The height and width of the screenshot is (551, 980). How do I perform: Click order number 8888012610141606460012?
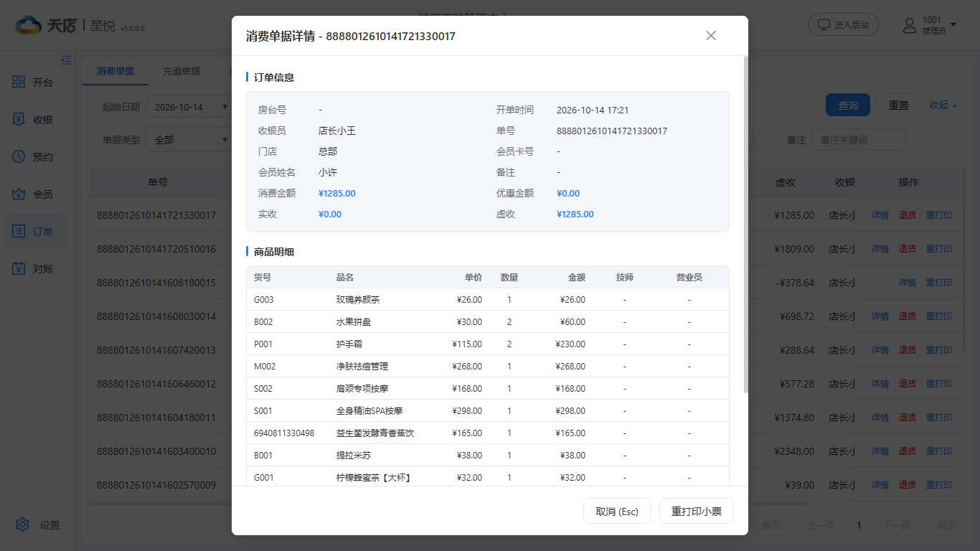(x=156, y=384)
